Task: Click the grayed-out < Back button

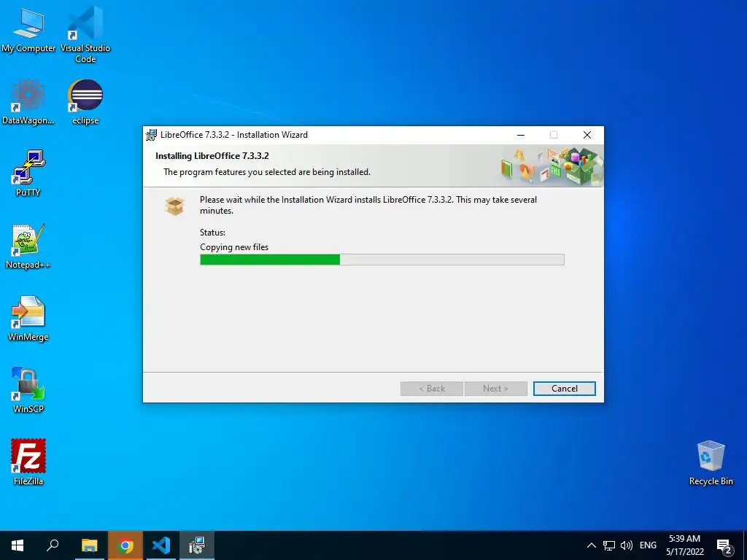Action: 432,389
